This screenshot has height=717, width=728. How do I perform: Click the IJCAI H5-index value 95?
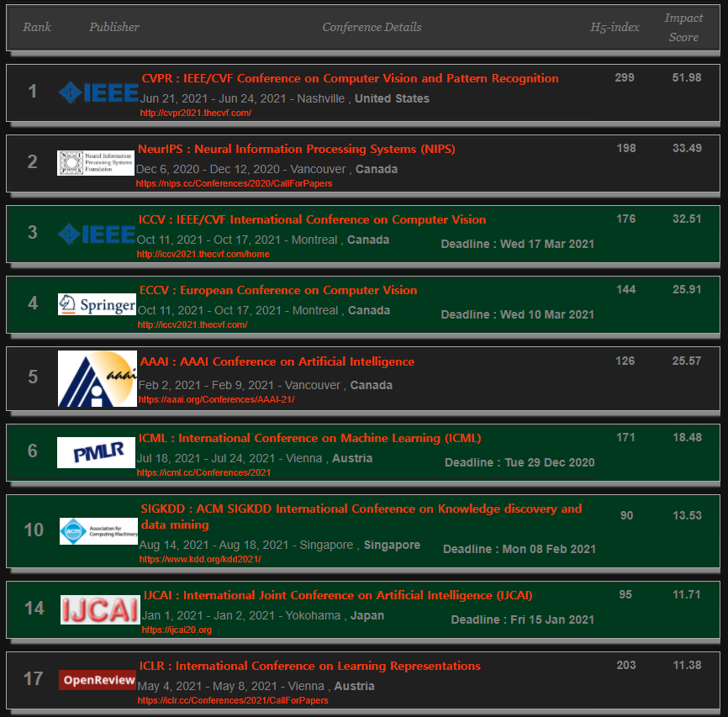pyautogui.click(x=625, y=594)
